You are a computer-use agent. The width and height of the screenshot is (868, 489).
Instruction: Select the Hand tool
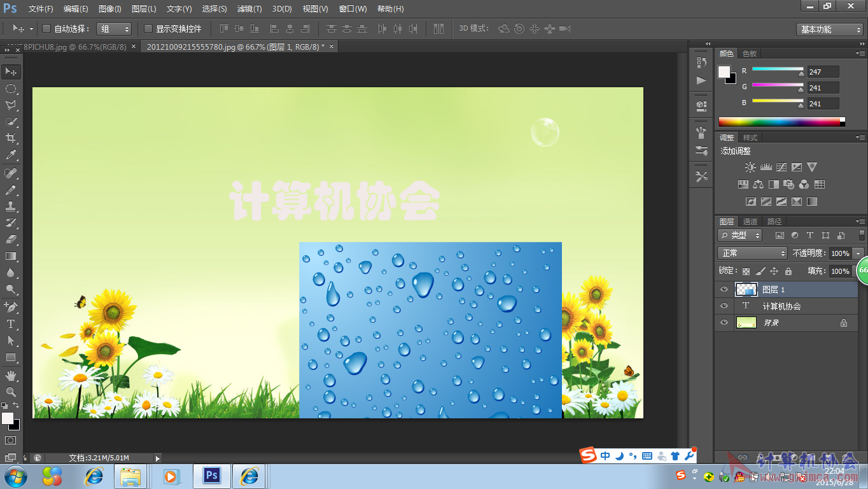coord(11,376)
